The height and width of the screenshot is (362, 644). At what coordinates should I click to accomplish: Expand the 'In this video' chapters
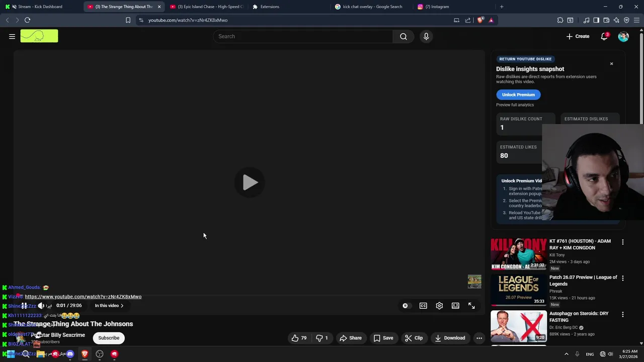coord(109,306)
